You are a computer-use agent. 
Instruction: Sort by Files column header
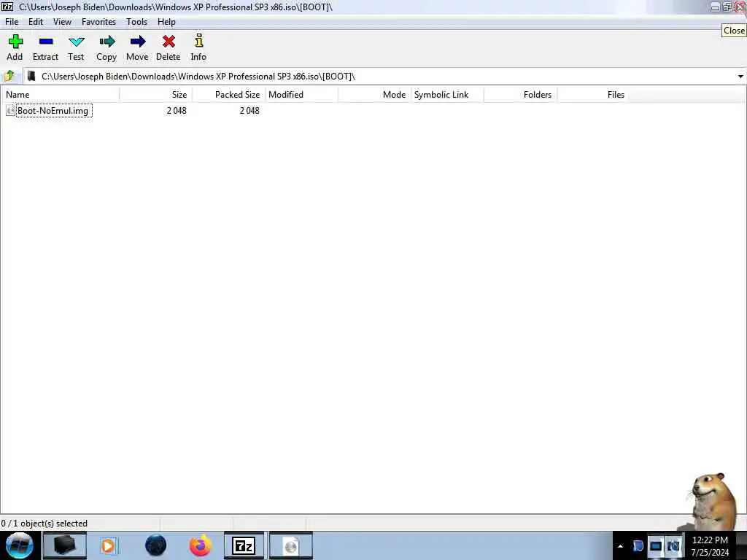point(593,95)
